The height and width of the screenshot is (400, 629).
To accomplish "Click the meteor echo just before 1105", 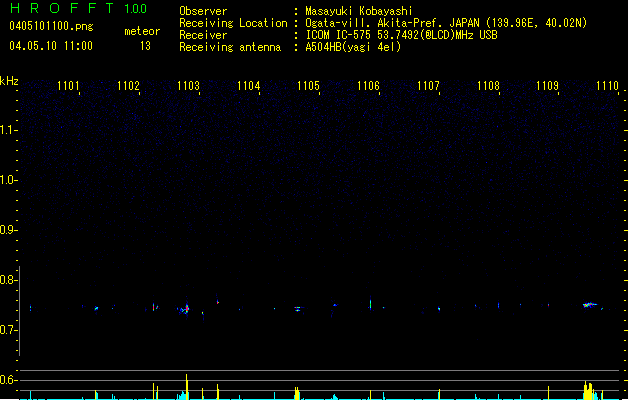I will pyautogui.click(x=297, y=309).
